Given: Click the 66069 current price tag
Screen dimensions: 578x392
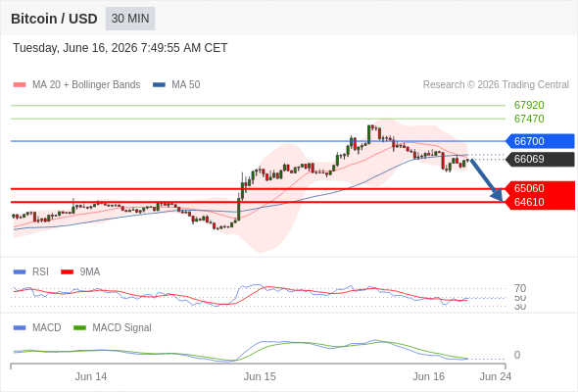Looking at the screenshot, I should [x=540, y=159].
